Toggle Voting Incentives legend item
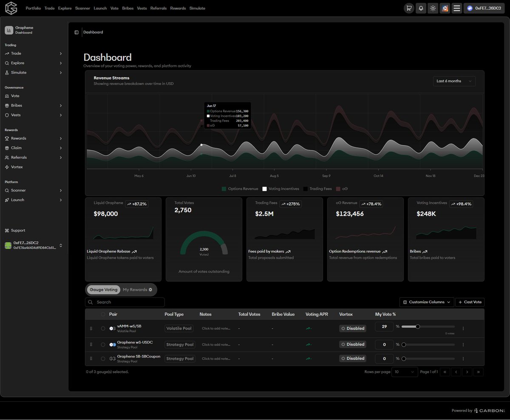The height and width of the screenshot is (420, 510). [x=280, y=189]
